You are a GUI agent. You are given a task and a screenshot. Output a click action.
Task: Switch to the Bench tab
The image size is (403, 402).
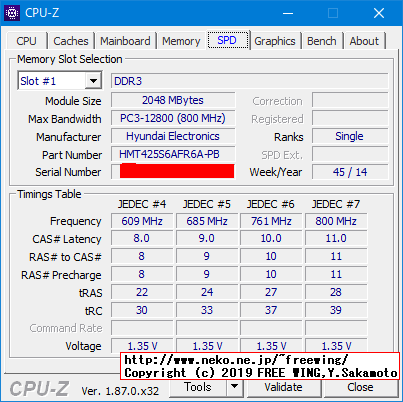[x=322, y=41]
